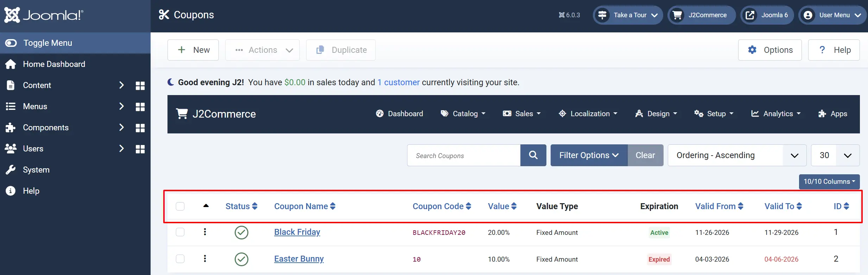
Task: Open the Analytics menu
Action: click(776, 114)
